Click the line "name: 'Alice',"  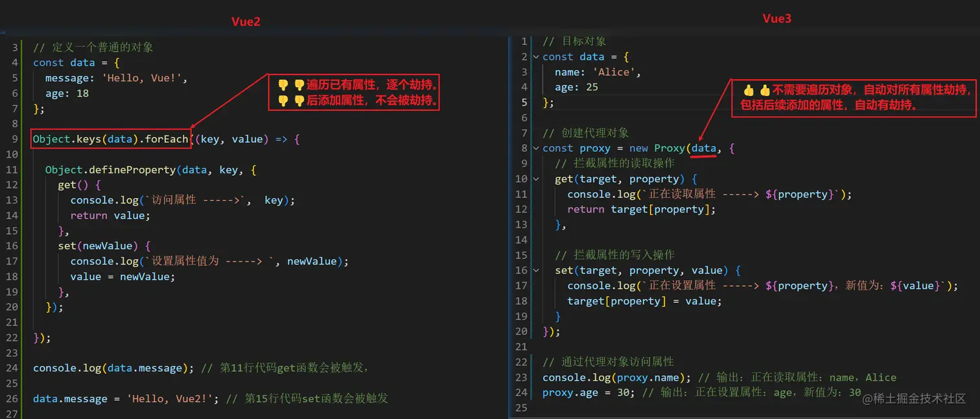[598, 72]
